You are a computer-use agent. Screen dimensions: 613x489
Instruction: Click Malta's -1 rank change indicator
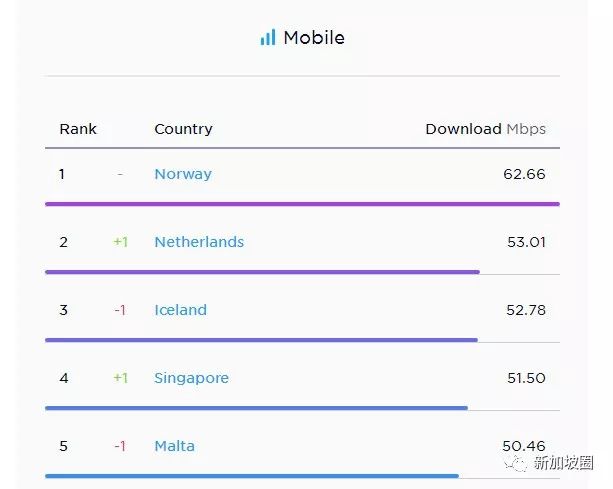click(x=120, y=446)
